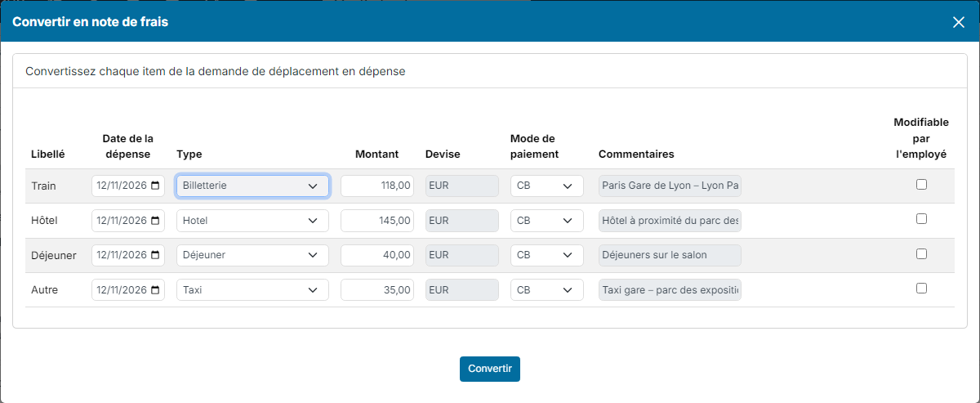This screenshot has width=980, height=403.
Task: Open the Hotel type dropdown
Action: click(252, 221)
